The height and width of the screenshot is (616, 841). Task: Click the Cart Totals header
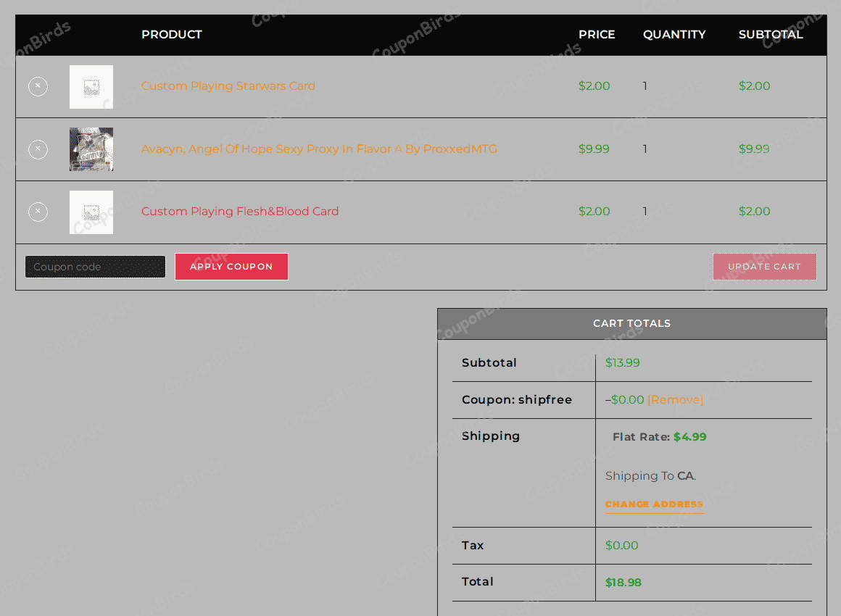[631, 324]
